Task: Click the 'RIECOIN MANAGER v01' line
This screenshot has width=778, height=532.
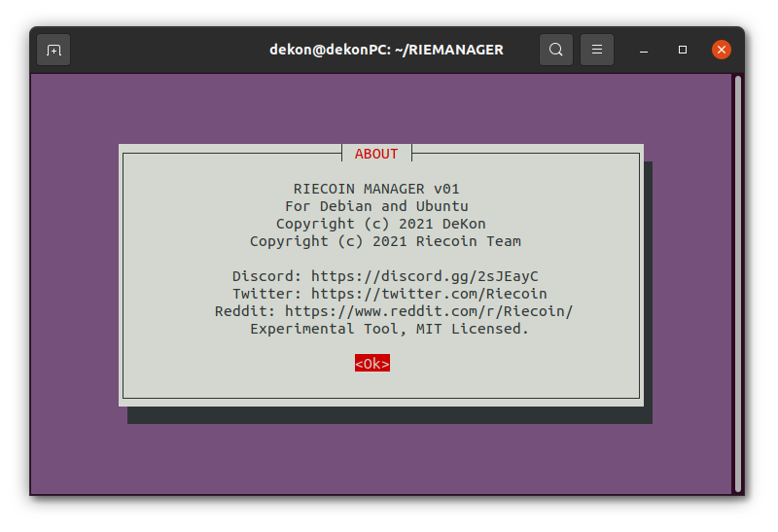Action: [376, 189]
